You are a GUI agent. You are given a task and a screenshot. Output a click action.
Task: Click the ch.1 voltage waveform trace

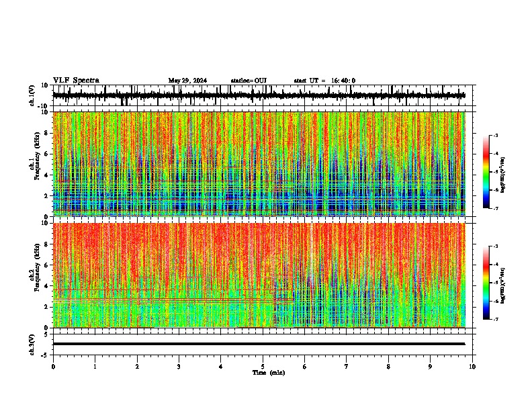pyautogui.click(x=259, y=95)
